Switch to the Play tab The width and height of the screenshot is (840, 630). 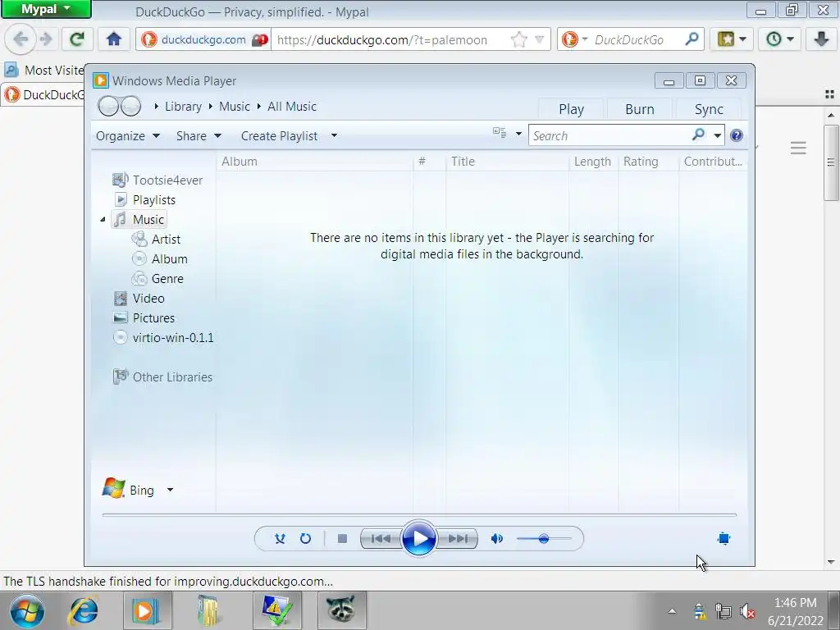coord(571,109)
